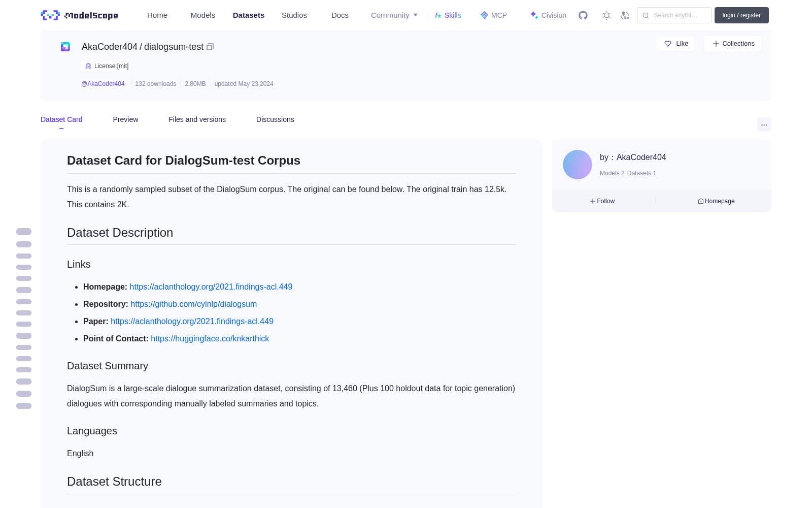Copy dataset name with the copy icon
The width and height of the screenshot is (812, 508).
point(210,47)
